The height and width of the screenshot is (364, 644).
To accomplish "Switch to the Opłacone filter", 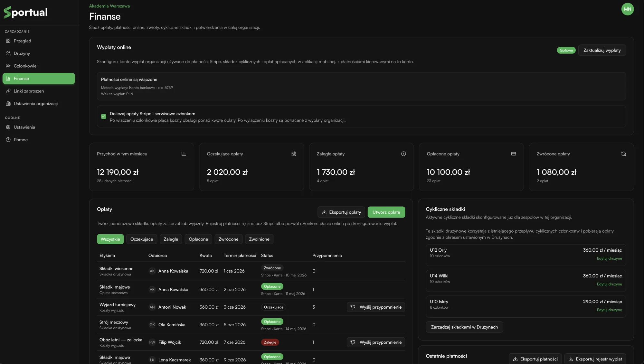I will click(198, 239).
